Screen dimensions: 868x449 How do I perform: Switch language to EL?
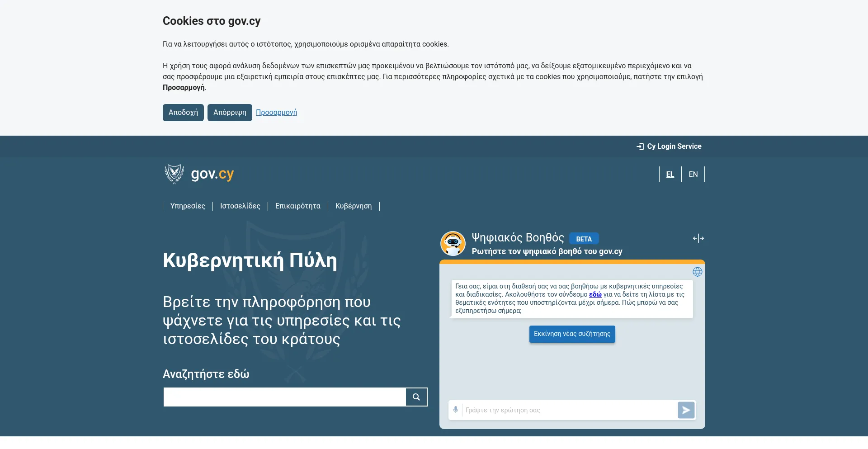(670, 175)
